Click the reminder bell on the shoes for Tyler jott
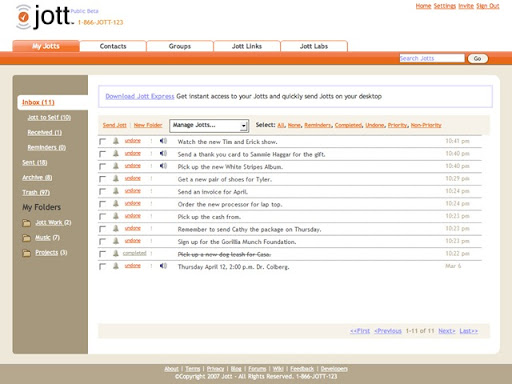 pos(116,178)
